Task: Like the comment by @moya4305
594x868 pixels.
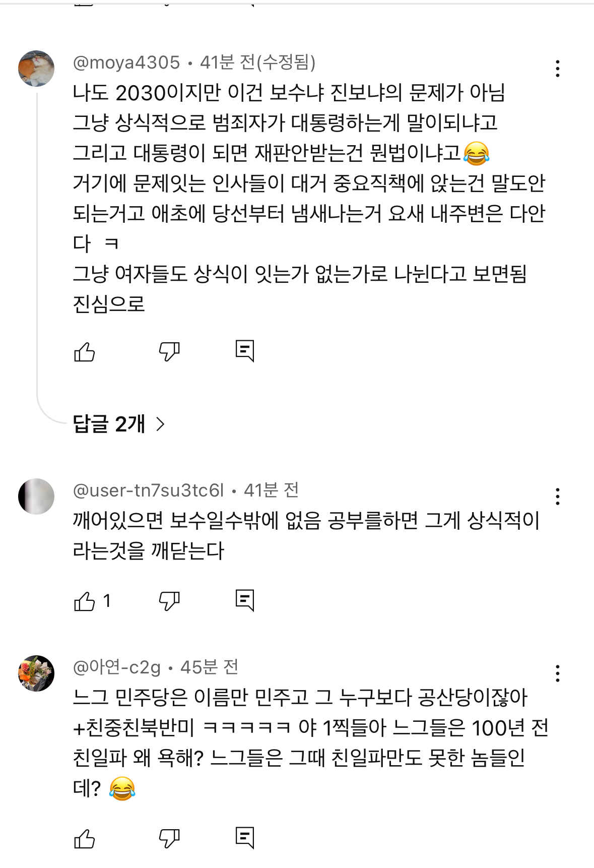Action: tap(84, 352)
